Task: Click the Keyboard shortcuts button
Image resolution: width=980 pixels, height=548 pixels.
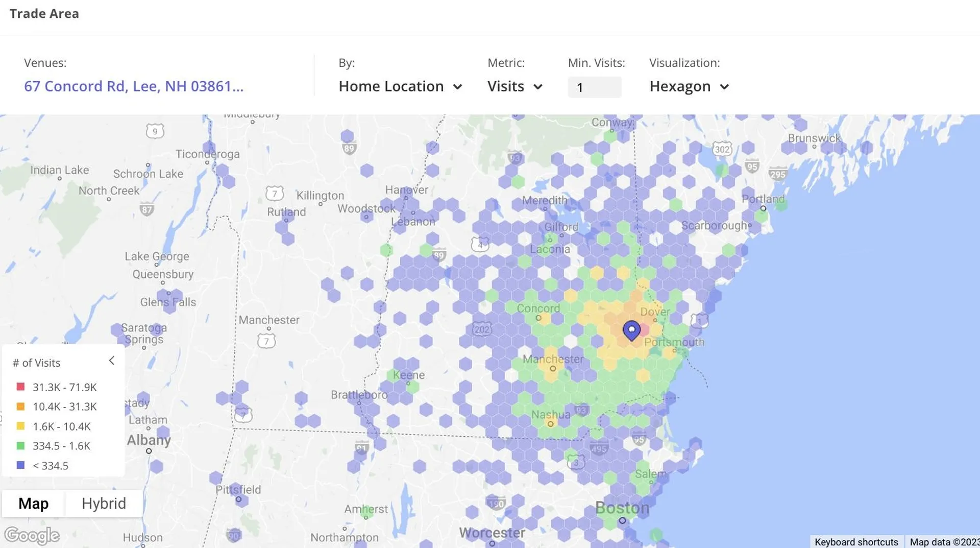Action: [x=856, y=542]
